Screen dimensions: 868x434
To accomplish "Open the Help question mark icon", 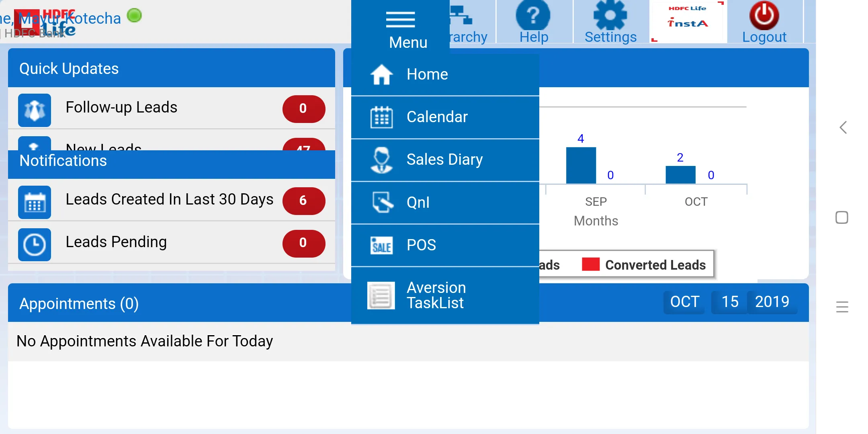I will pos(533,16).
